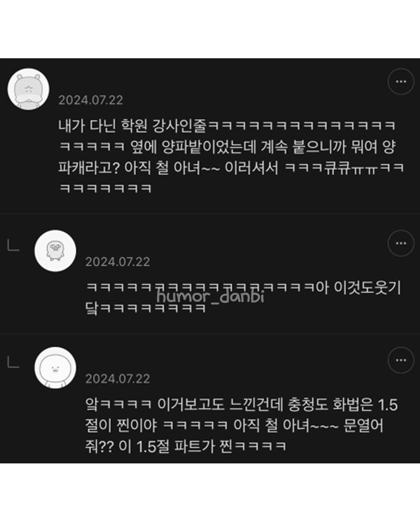
Task: Open the three-dot menu on the second comment
Action: [x=401, y=243]
